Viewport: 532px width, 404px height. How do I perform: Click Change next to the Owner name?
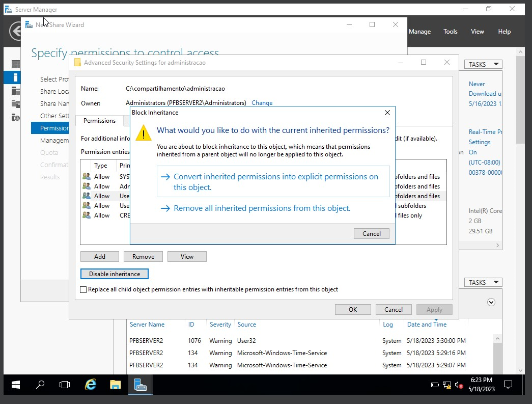pyautogui.click(x=262, y=103)
